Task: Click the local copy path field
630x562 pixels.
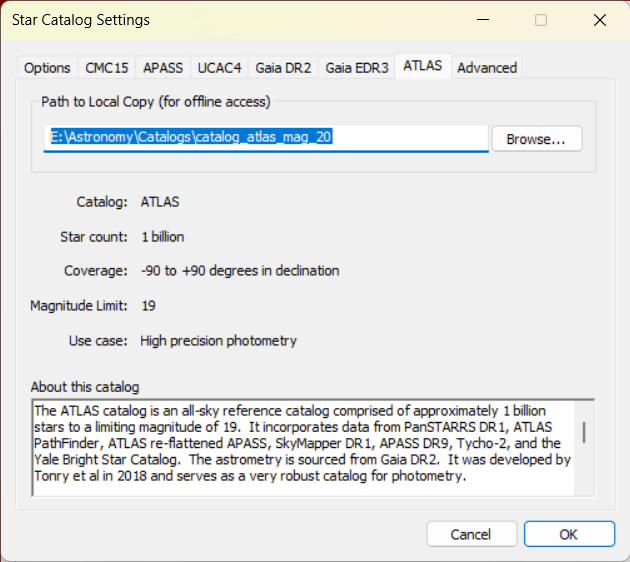Action: pos(266,138)
